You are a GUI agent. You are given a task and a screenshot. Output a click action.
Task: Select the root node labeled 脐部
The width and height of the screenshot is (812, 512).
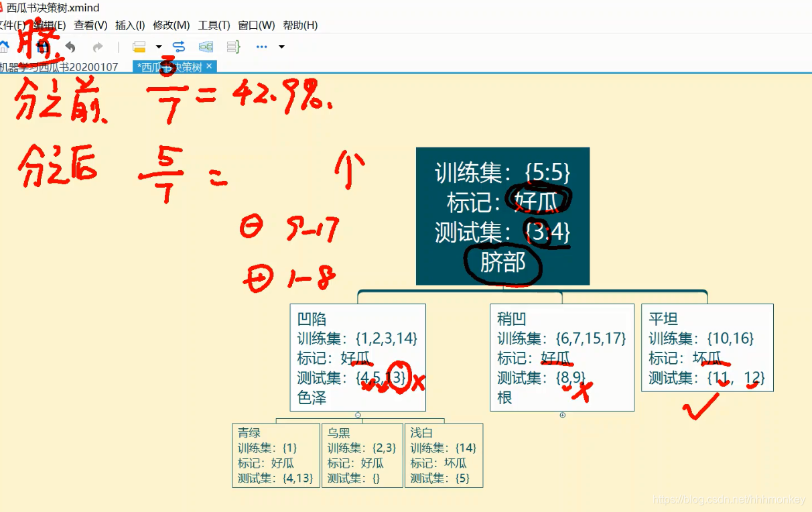[x=502, y=214]
